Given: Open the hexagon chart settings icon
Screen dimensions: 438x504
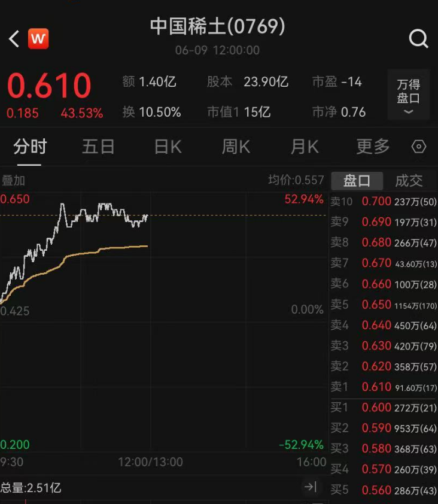Looking at the screenshot, I should point(419,147).
